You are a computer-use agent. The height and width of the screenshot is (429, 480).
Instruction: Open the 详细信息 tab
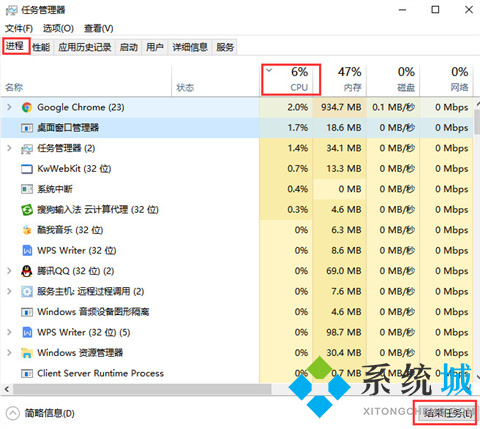point(190,47)
